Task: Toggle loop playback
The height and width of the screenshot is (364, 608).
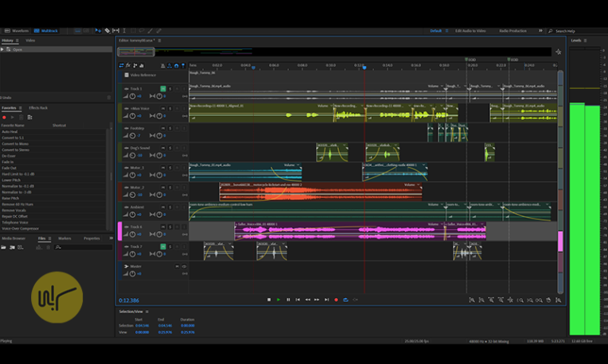Action: pyautogui.click(x=345, y=300)
